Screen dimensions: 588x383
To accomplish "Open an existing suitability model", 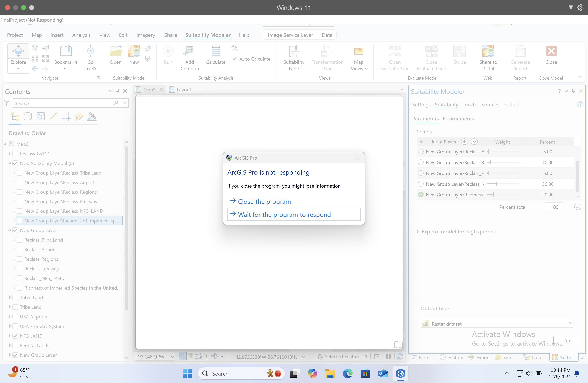I will [115, 55].
